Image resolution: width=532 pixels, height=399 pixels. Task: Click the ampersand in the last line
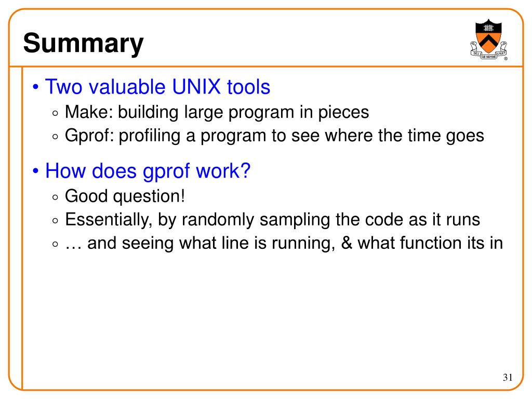[x=346, y=243]
